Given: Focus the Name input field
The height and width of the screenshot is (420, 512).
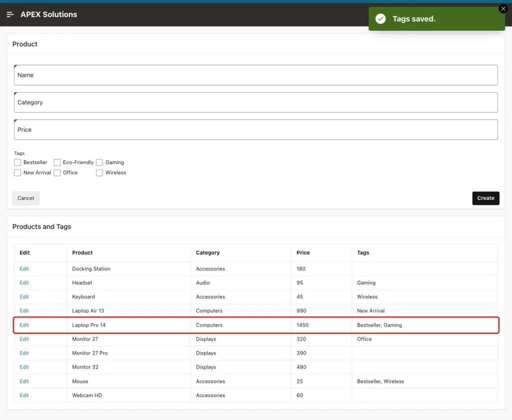Looking at the screenshot, I should click(x=255, y=75).
